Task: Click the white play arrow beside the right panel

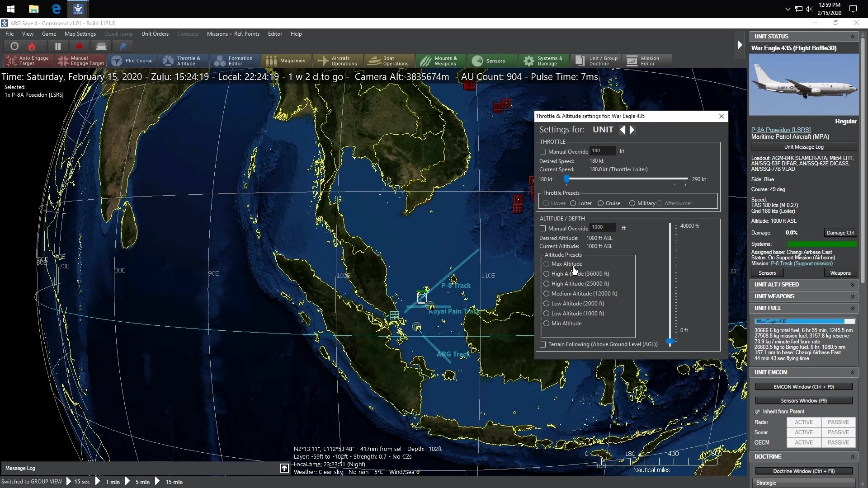Action: (x=740, y=45)
